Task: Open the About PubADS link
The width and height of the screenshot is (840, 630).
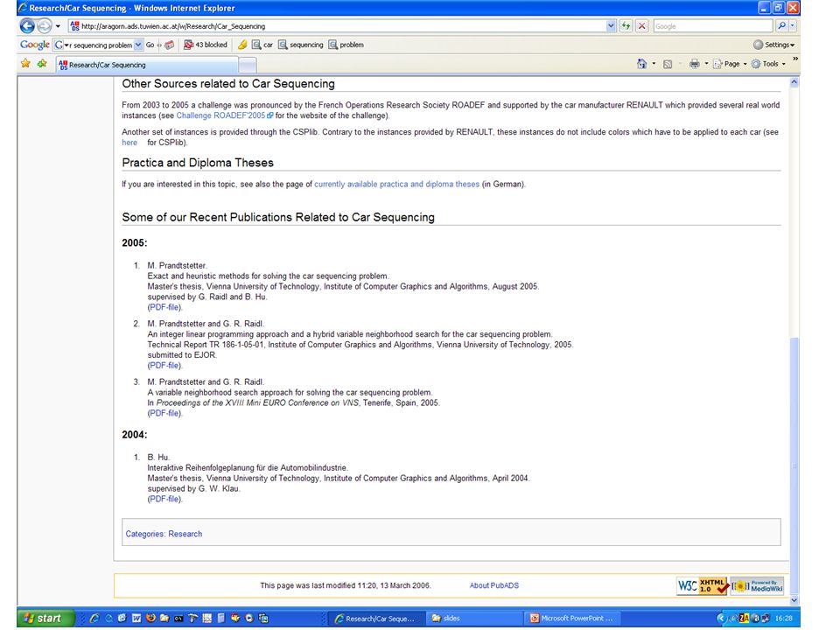Action: [x=493, y=585]
